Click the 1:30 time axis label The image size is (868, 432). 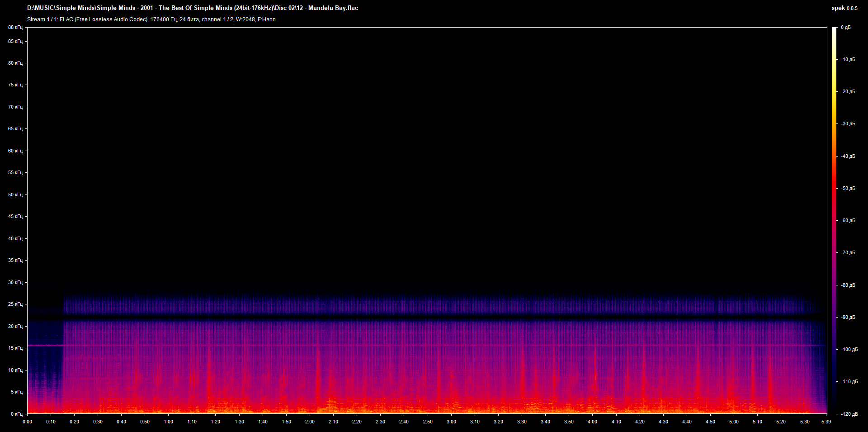pos(239,422)
